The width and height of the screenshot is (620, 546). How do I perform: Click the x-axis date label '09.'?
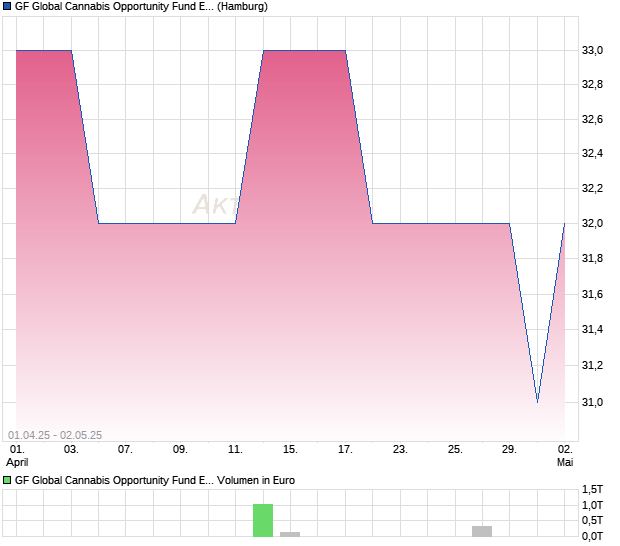tap(180, 450)
